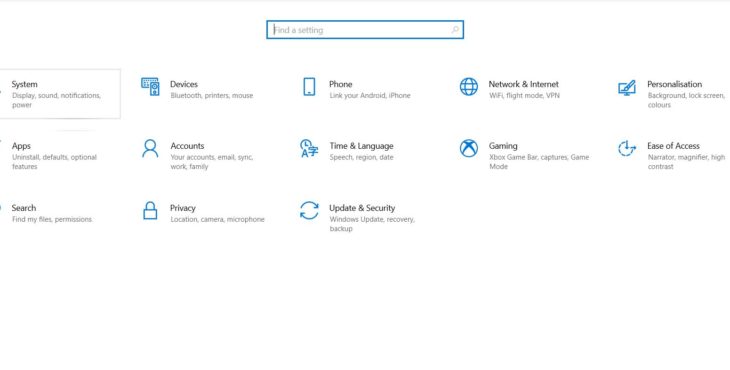Open the Search settings title
730x370 pixels.
[24, 208]
